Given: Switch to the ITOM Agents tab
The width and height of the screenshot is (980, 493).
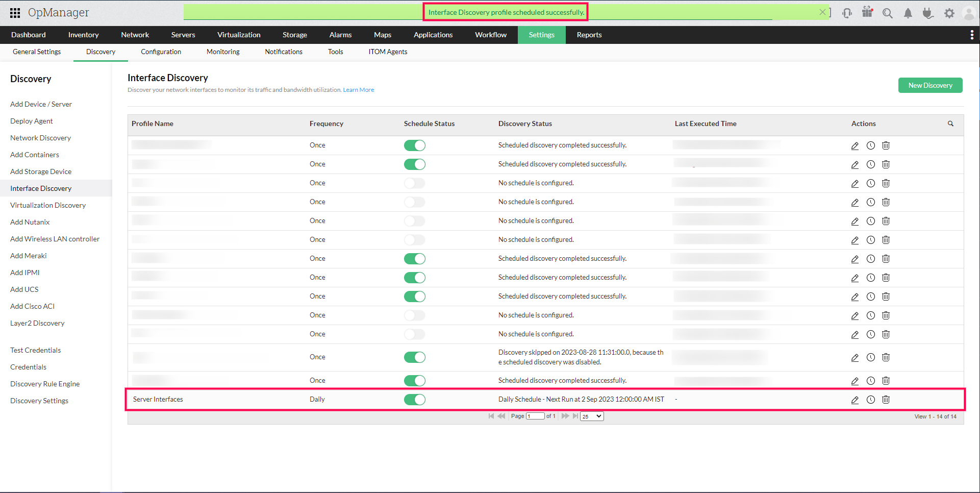Looking at the screenshot, I should coord(388,52).
